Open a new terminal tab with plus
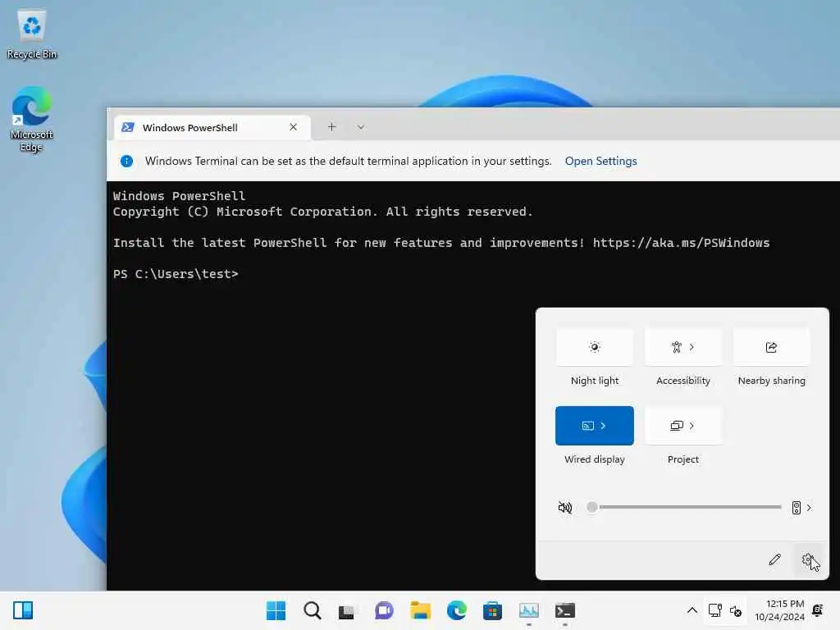The image size is (840, 630). [331, 127]
